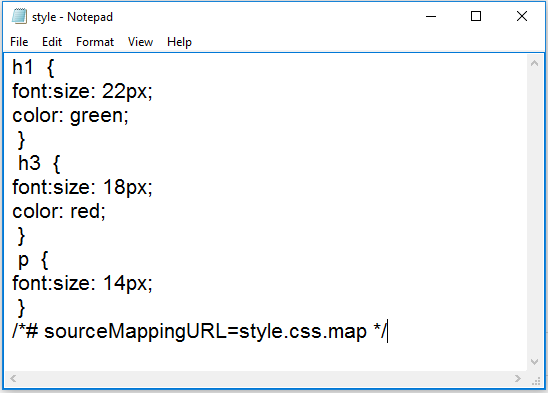Open the Help menu
The image size is (548, 393).
pos(179,42)
